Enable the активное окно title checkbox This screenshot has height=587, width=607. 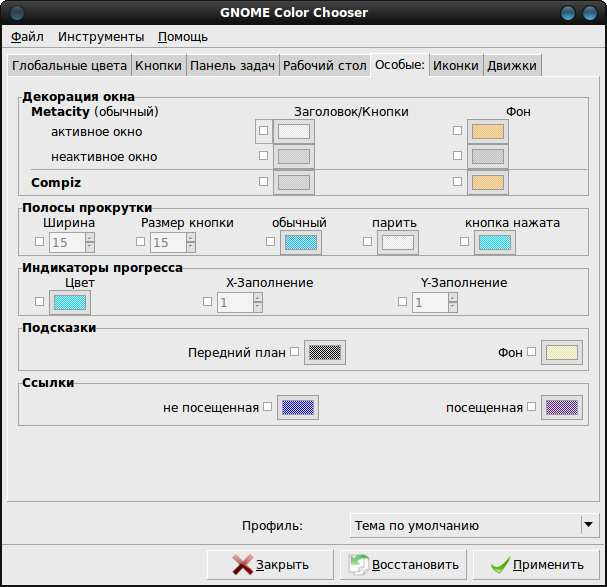tap(263, 130)
